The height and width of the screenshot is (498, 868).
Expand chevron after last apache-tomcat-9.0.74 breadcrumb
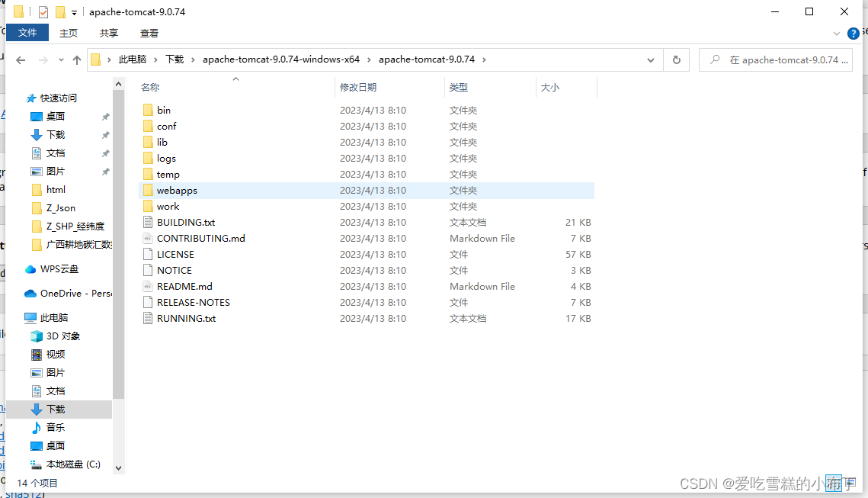484,59
